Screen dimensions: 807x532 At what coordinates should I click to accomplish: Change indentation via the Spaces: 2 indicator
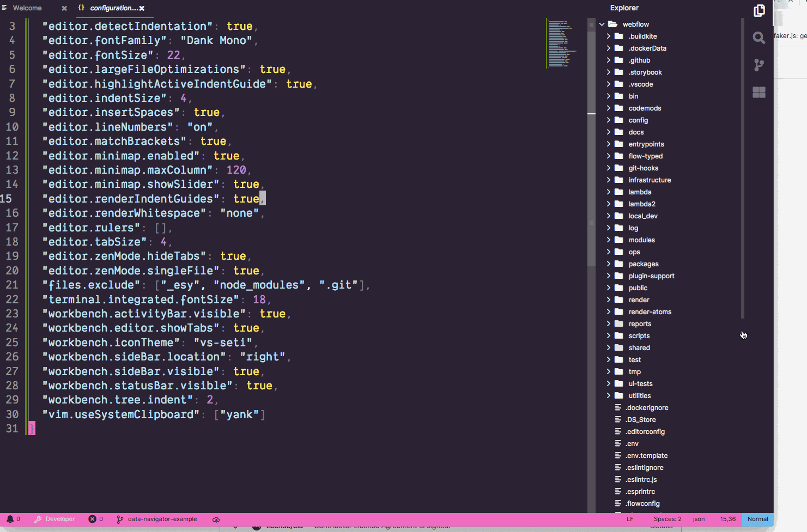[x=667, y=518]
